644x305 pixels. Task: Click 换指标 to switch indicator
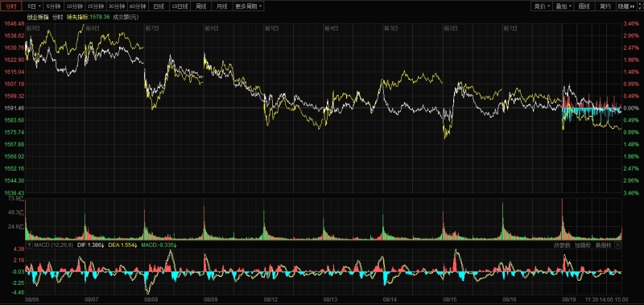point(604,245)
